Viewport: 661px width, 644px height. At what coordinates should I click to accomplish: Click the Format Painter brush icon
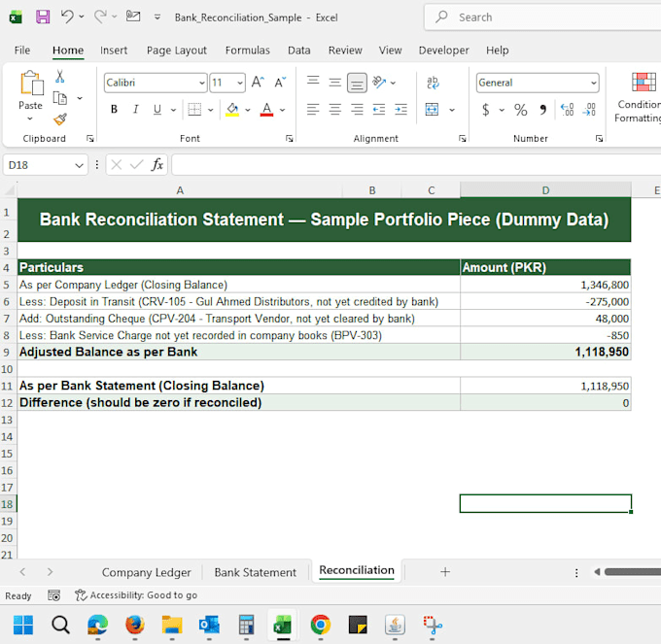[60, 119]
